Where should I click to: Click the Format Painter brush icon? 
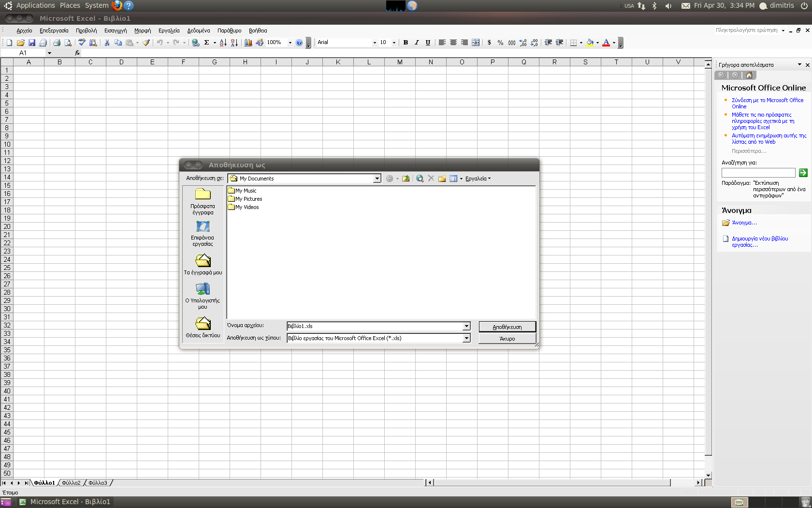[146, 43]
